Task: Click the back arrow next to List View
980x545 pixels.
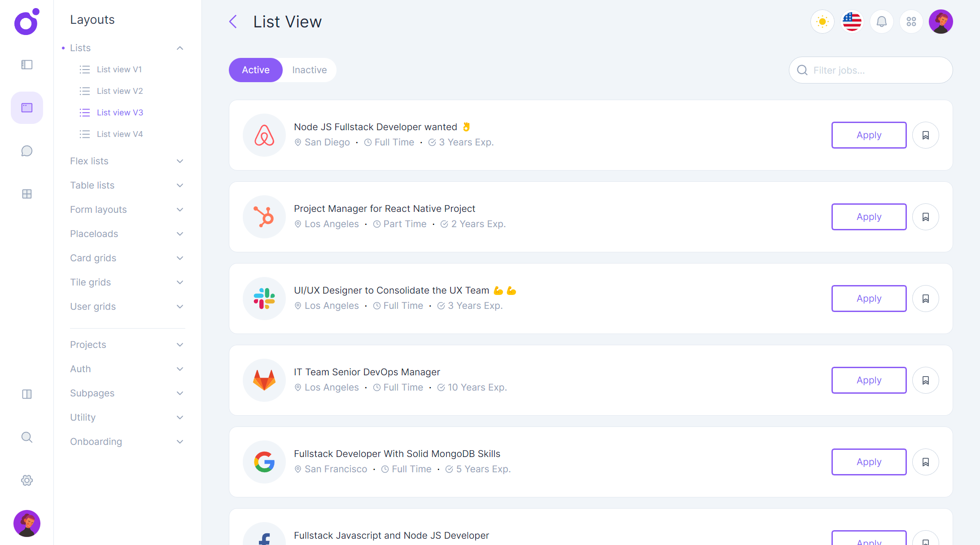Action: pos(233,21)
